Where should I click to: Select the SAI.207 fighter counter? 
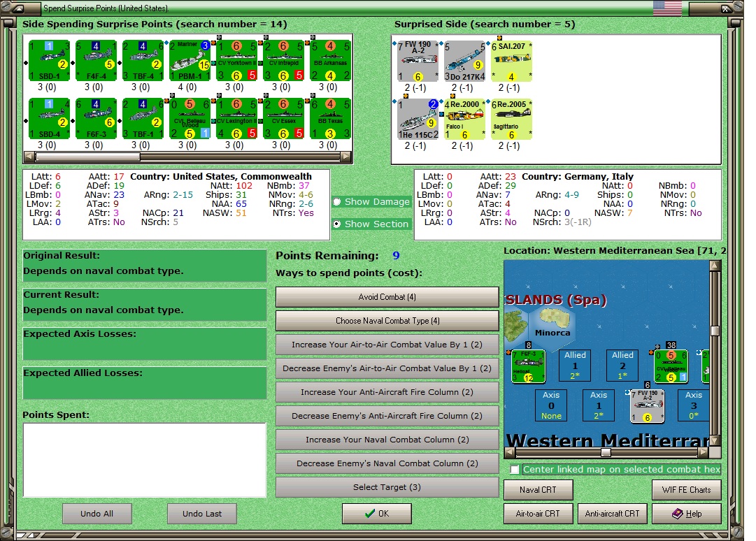pos(511,62)
